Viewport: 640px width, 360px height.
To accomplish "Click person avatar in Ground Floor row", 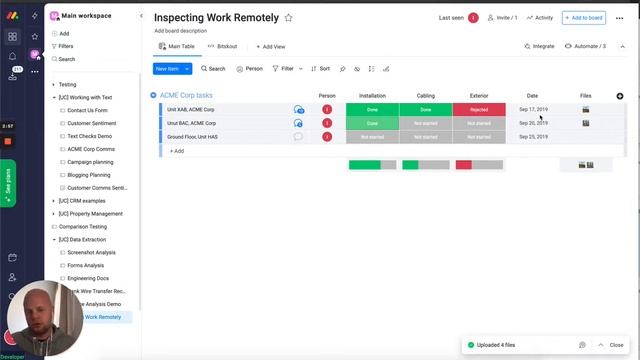I will click(327, 137).
